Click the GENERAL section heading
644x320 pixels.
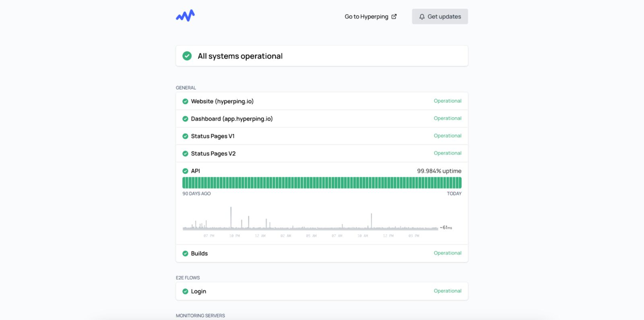coord(186,88)
